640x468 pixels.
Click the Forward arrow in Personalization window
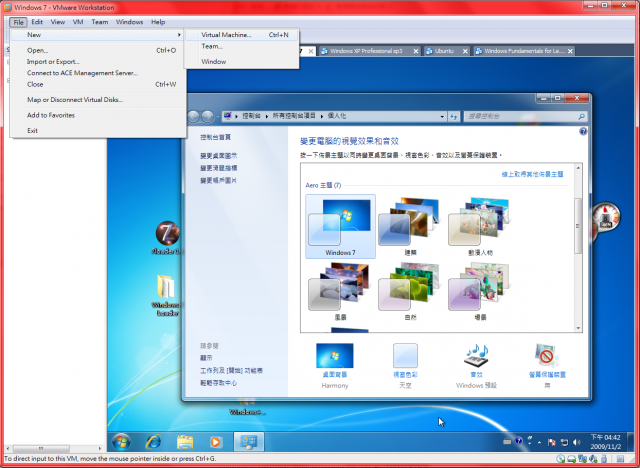(x=207, y=116)
